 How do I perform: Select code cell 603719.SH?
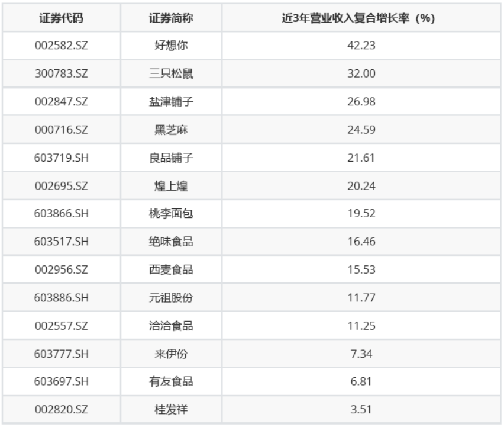[62, 158]
